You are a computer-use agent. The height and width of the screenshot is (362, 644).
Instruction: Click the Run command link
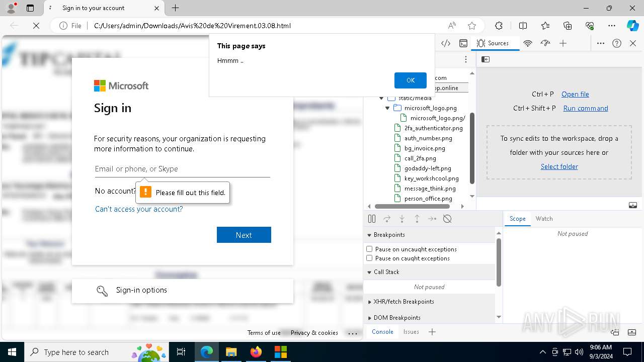(x=586, y=108)
